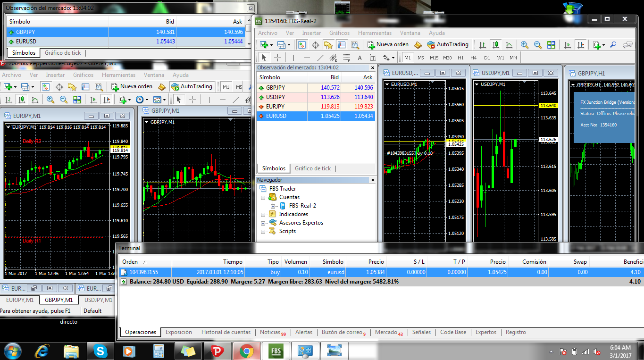The height and width of the screenshot is (360, 644).
Task: Select Fibonacci retracement tool in FBS toolbar
Action: click(x=347, y=58)
